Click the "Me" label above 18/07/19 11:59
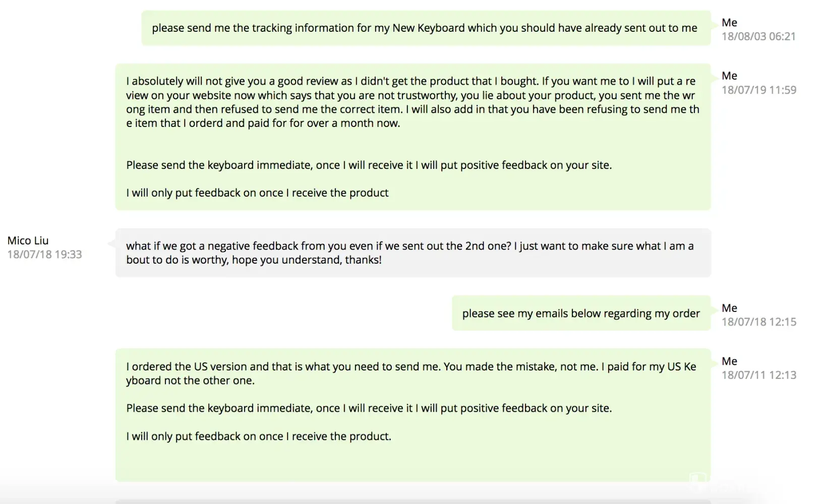This screenshot has width=821, height=504. pos(729,76)
